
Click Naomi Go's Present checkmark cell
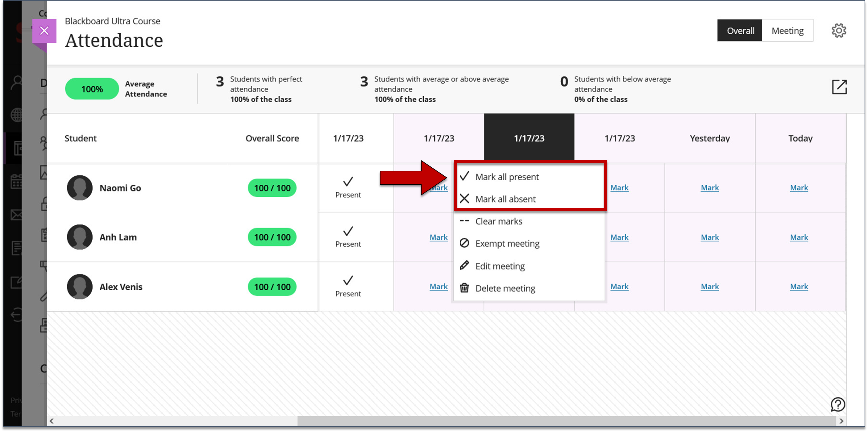coord(348,187)
